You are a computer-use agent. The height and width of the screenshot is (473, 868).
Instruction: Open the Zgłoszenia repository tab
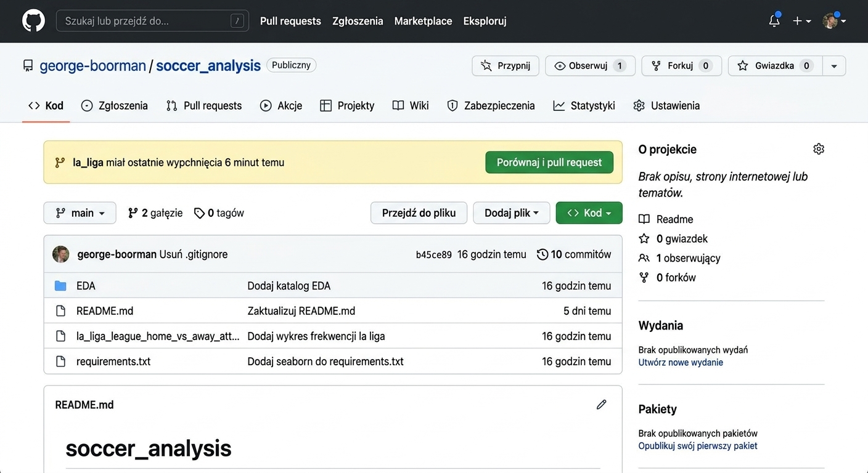[115, 106]
